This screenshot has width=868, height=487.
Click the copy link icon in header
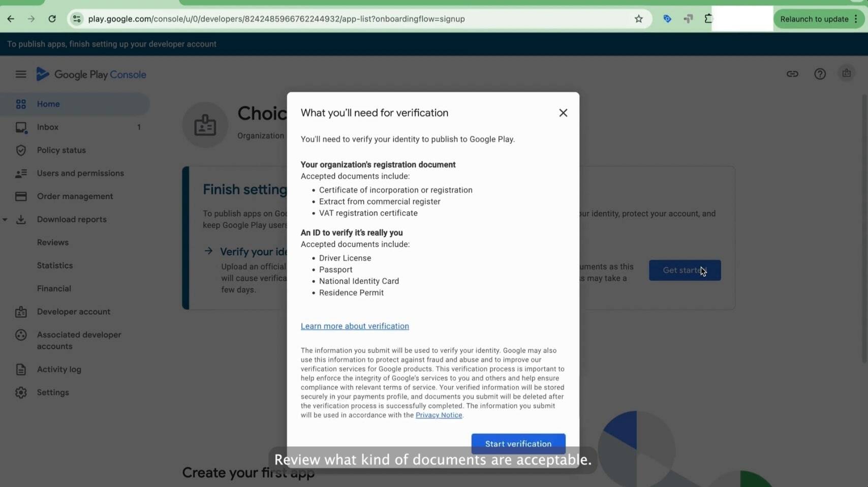[792, 74]
